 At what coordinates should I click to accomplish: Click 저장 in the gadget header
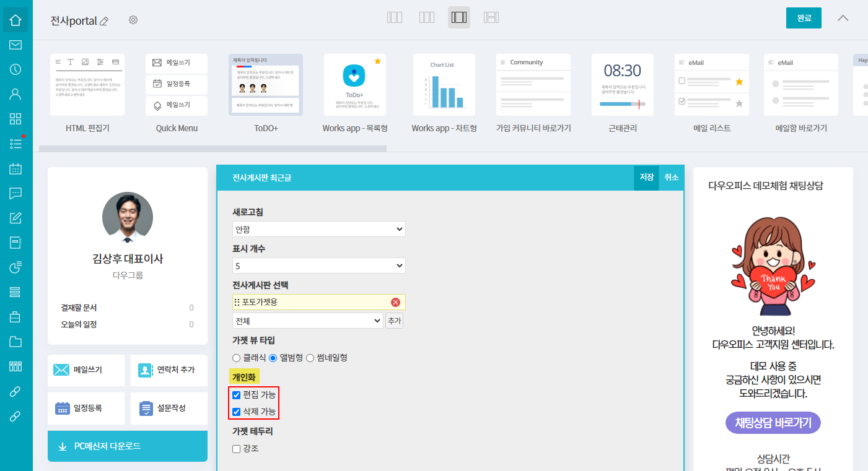pos(646,178)
